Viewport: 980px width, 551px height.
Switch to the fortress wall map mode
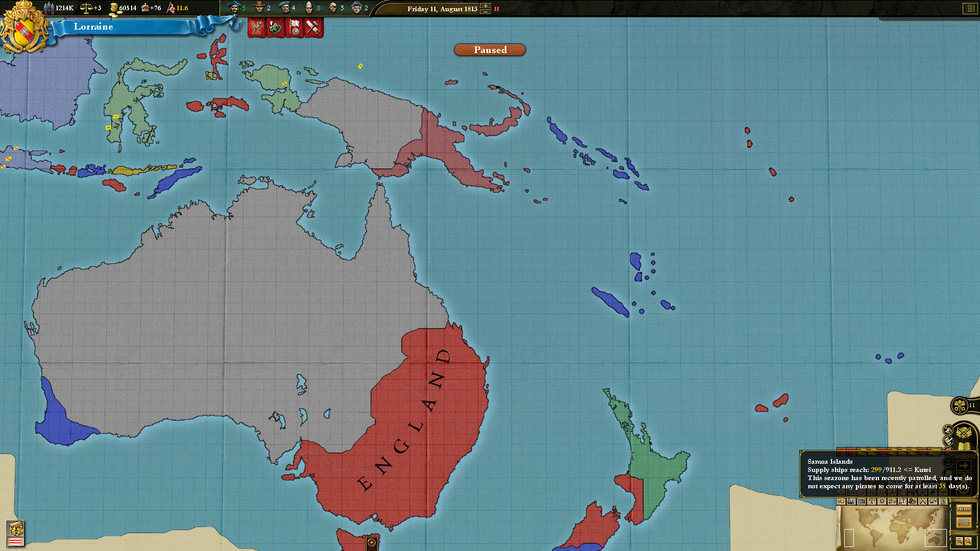point(861,501)
